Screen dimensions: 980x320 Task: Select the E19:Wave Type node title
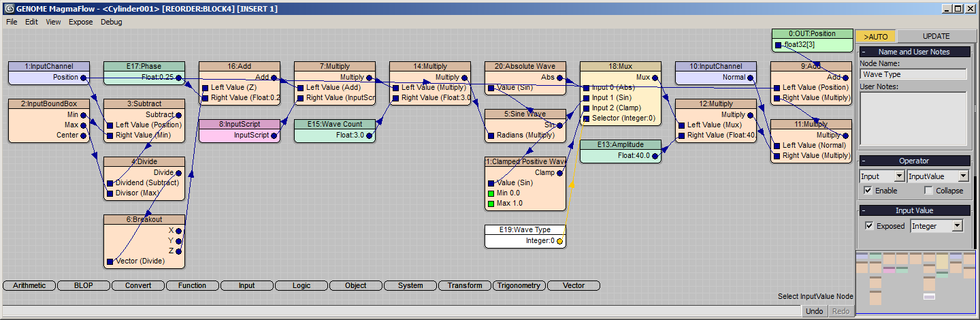[525, 230]
